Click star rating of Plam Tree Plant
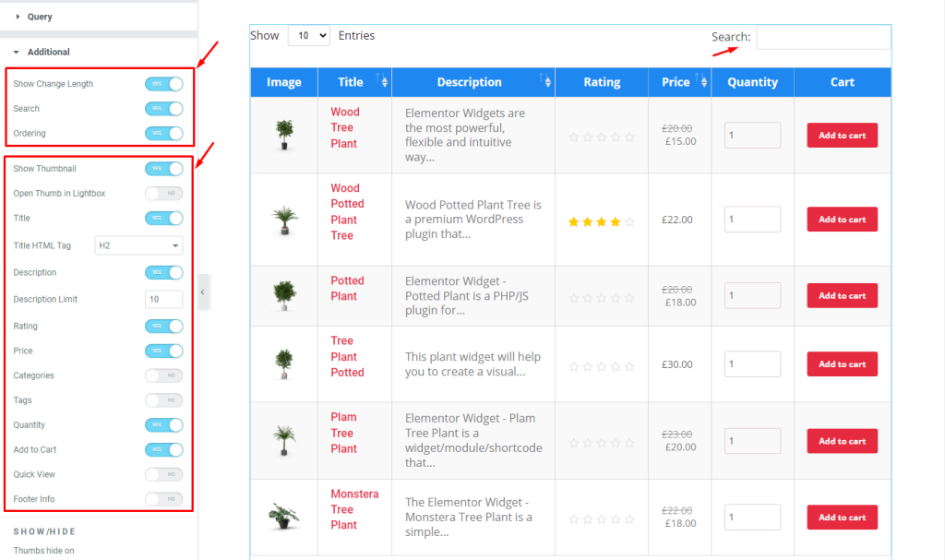Viewport: 945px width, 560px height. (602, 443)
